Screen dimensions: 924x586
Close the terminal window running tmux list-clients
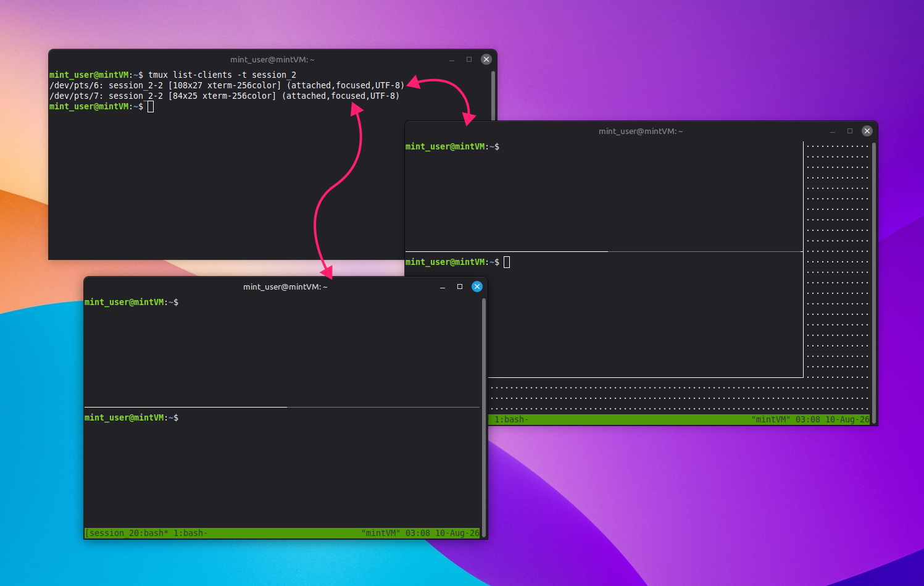tap(486, 59)
